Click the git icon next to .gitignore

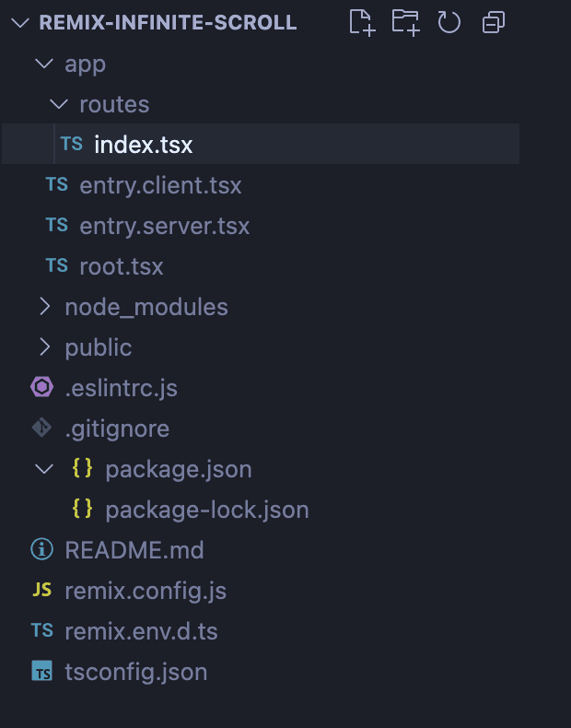(42, 429)
